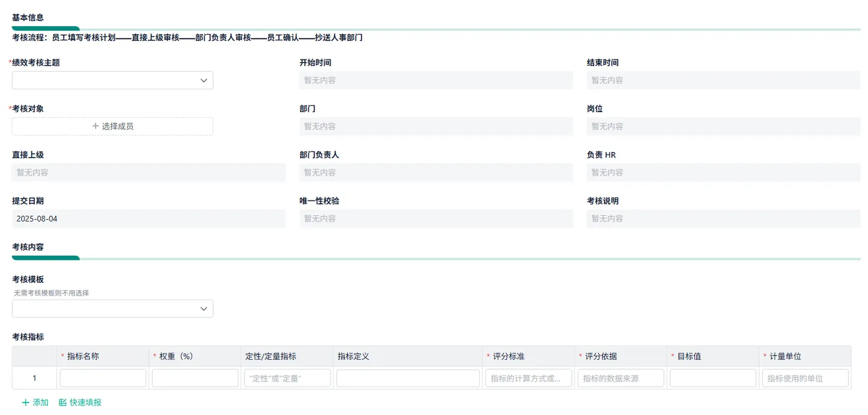Viewport: 868px width, 415px height.
Task: Focus the 评分标准 input field
Action: (529, 378)
